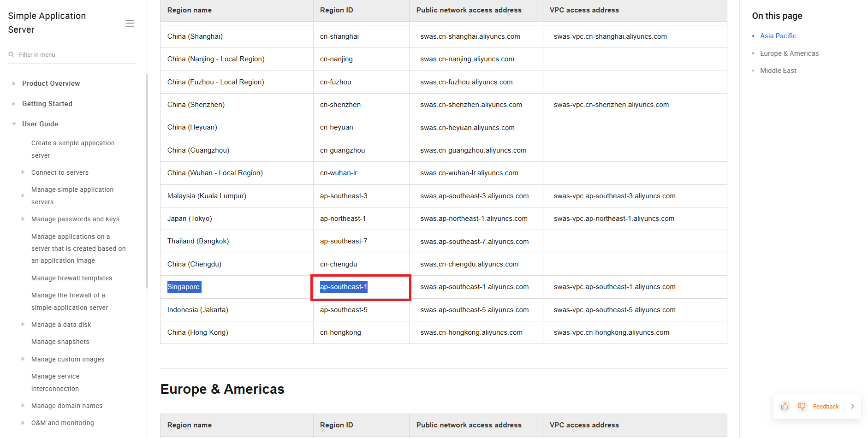This screenshot has height=438, width=868.
Task: Expand the Product Overview section
Action: pos(14,83)
